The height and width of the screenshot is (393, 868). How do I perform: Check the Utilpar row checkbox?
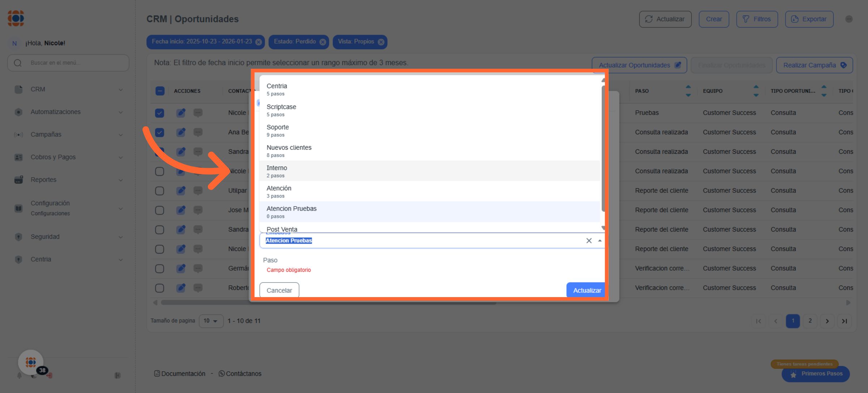pyautogui.click(x=159, y=191)
